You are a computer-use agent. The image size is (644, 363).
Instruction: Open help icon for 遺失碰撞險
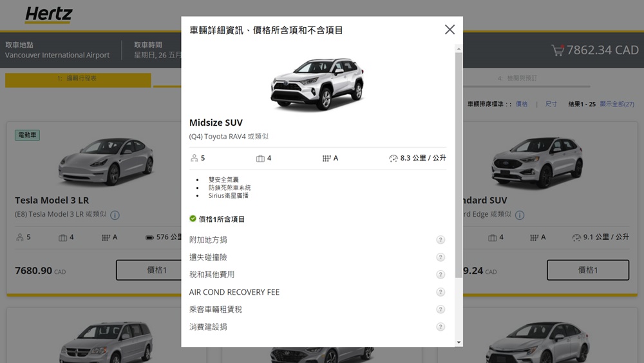point(440,257)
